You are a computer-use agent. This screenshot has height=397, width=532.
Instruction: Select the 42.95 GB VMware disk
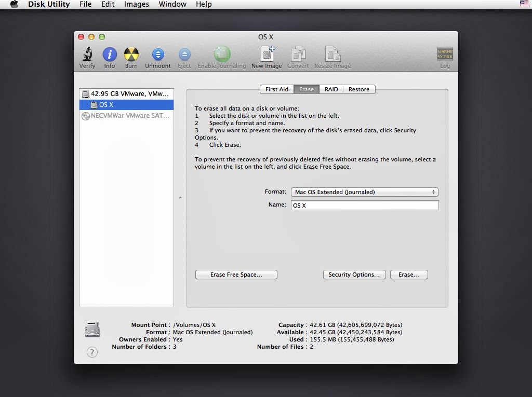pyautogui.click(x=127, y=94)
